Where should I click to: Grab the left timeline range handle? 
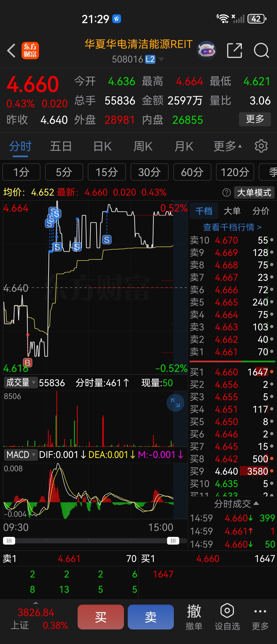click(x=9, y=541)
